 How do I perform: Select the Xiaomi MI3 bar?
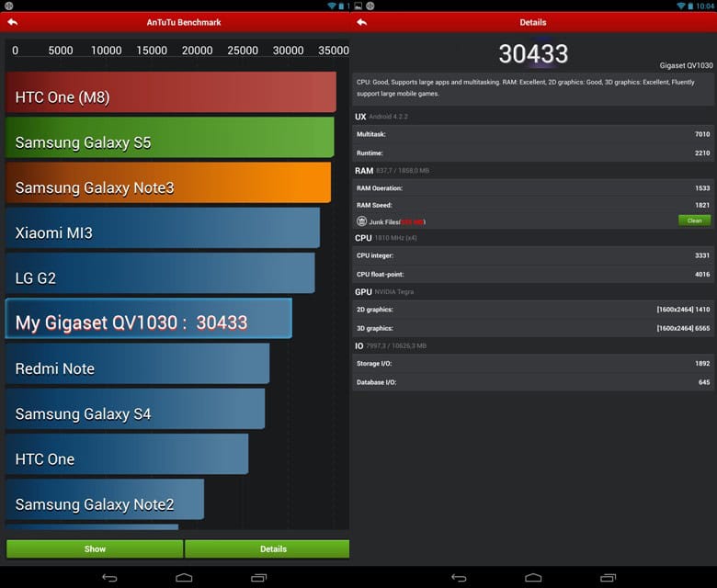163,228
